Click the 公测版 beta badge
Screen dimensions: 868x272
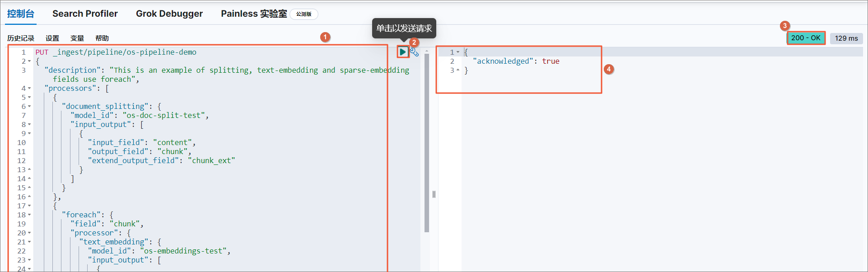[x=304, y=14]
